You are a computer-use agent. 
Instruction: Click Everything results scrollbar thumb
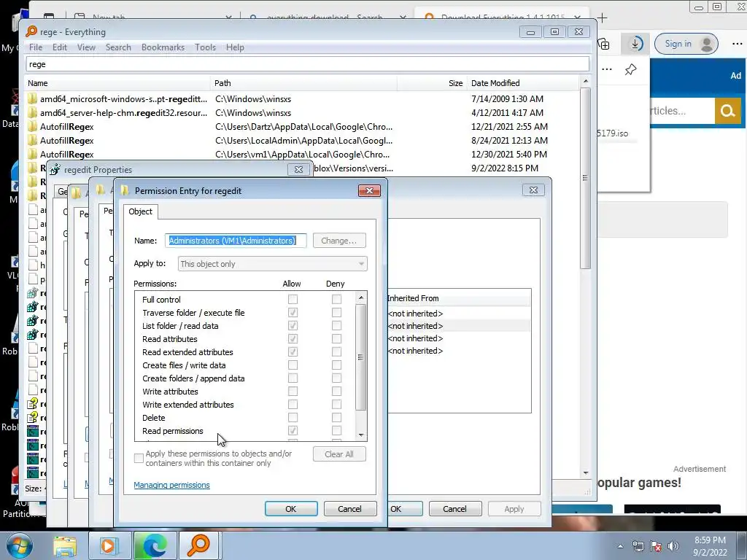click(586, 179)
